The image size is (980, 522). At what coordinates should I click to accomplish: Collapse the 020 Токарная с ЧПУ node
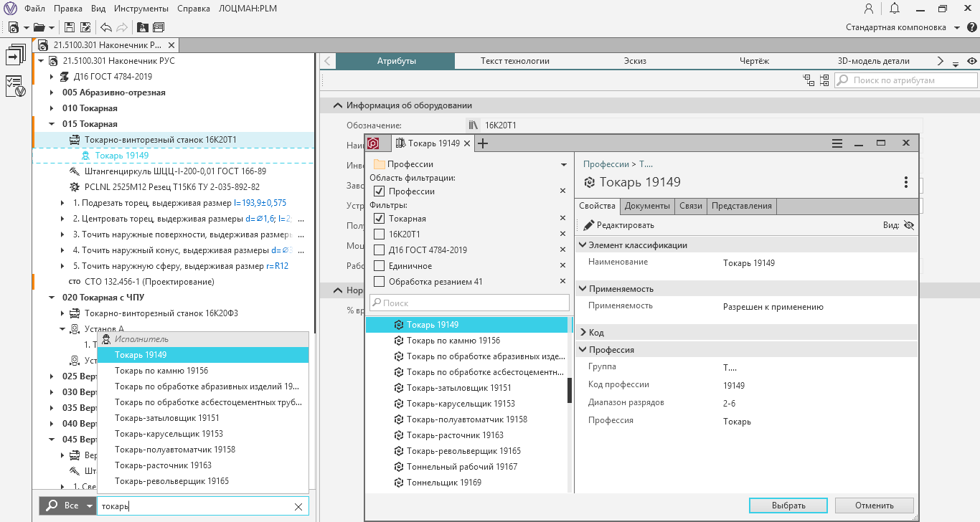52,298
